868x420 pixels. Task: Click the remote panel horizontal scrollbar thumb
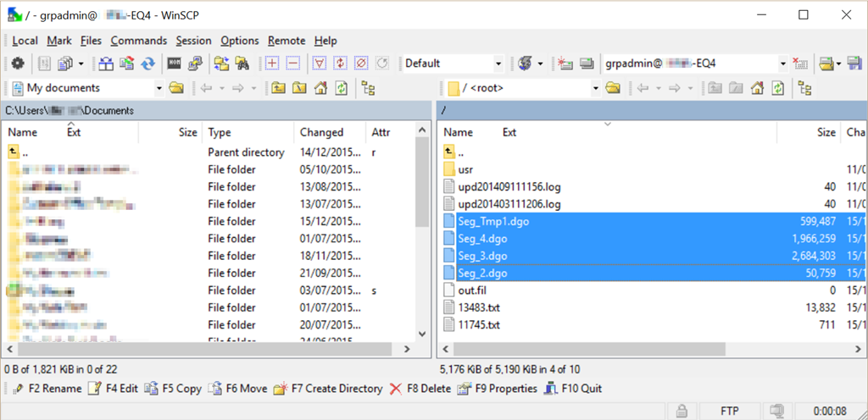click(x=590, y=349)
